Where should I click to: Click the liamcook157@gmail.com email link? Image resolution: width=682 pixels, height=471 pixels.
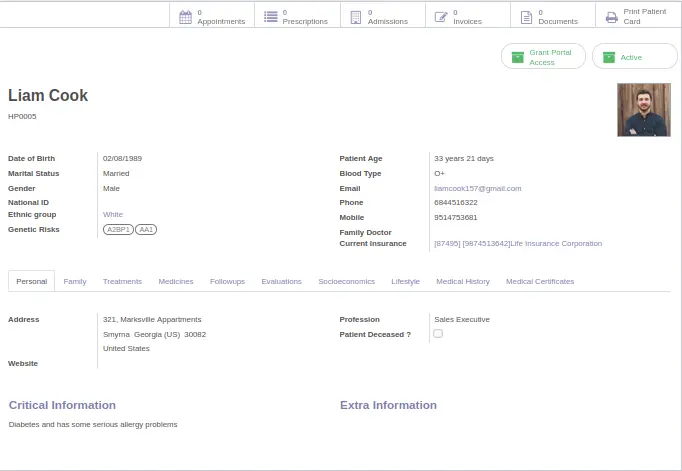pyautogui.click(x=477, y=188)
